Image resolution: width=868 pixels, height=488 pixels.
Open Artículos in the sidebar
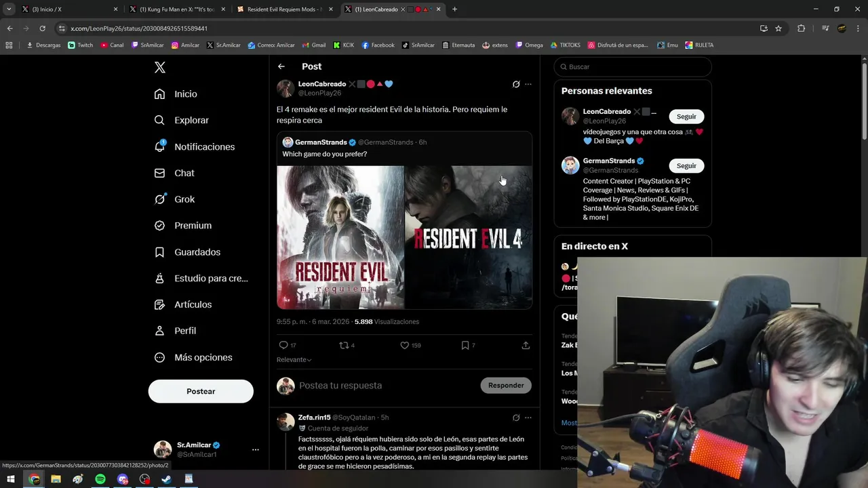coord(183,304)
